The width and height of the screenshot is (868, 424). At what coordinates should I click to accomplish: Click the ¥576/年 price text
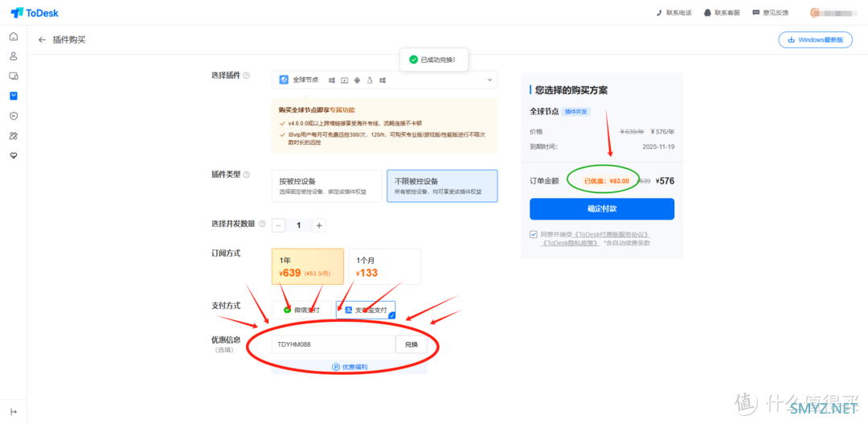point(661,131)
